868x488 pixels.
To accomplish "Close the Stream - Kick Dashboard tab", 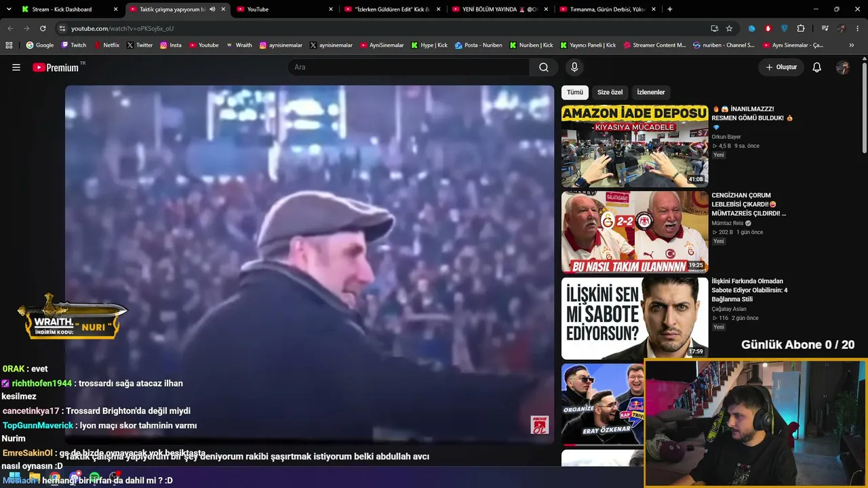I will pos(116,9).
